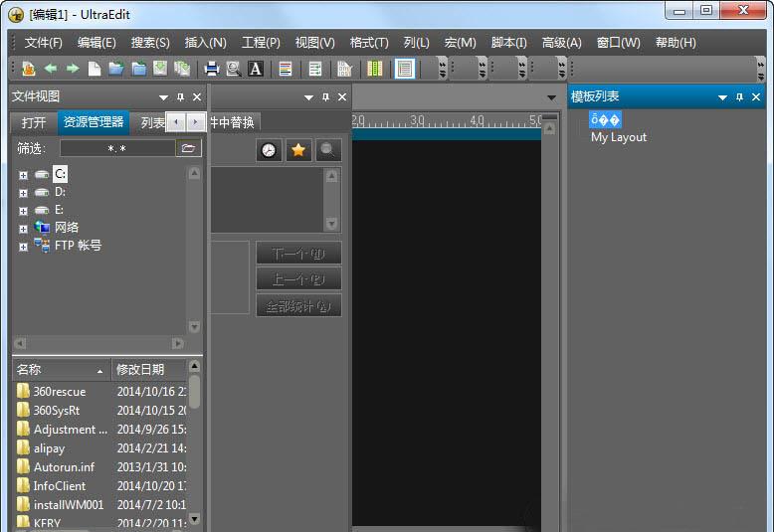
Task: Go back with the green left arrow
Action: (x=51, y=68)
